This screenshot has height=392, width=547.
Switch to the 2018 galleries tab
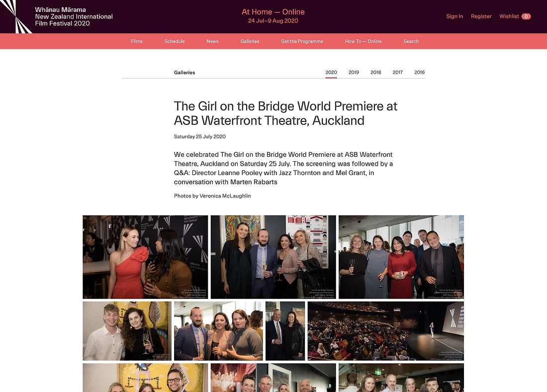[x=376, y=72]
